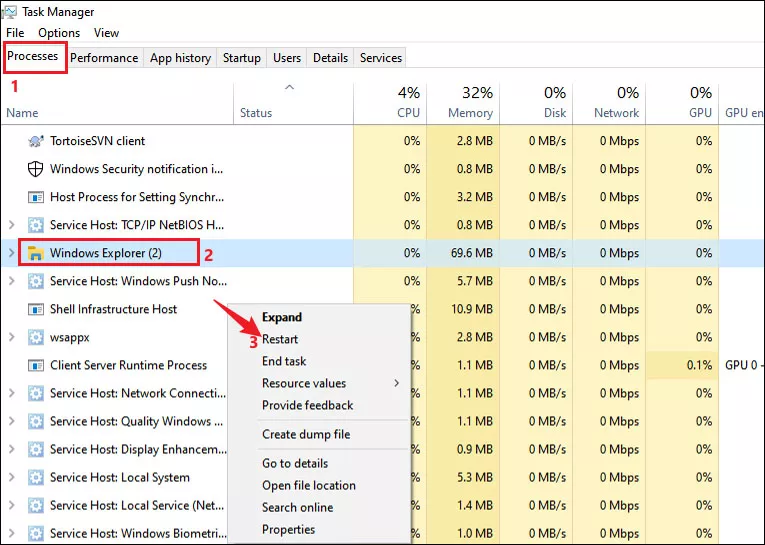Expand Service Host: Quality Windows group
This screenshot has width=765, height=545.
pyautogui.click(x=12, y=421)
